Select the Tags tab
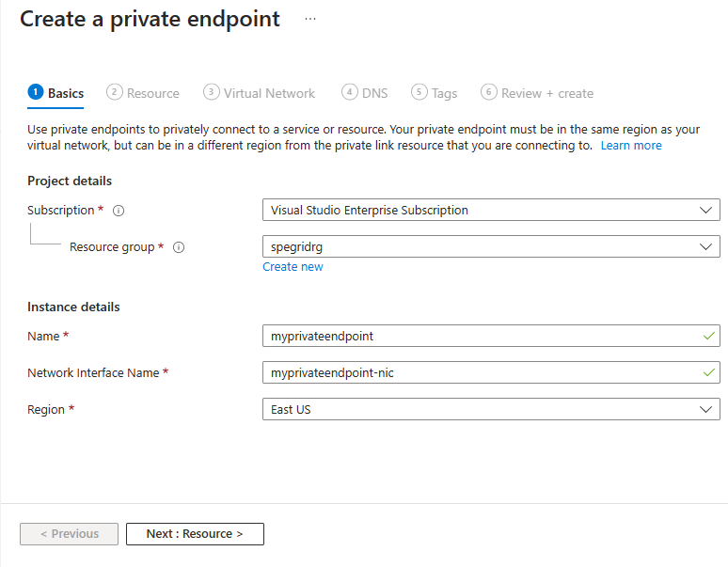 (x=435, y=93)
